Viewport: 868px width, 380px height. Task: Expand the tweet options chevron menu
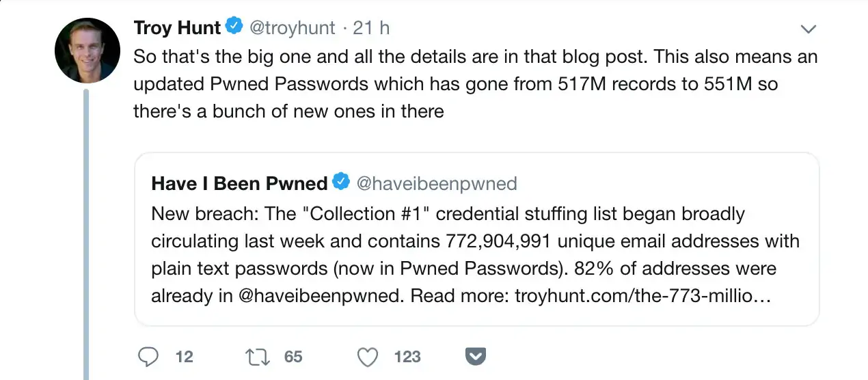[x=809, y=28]
